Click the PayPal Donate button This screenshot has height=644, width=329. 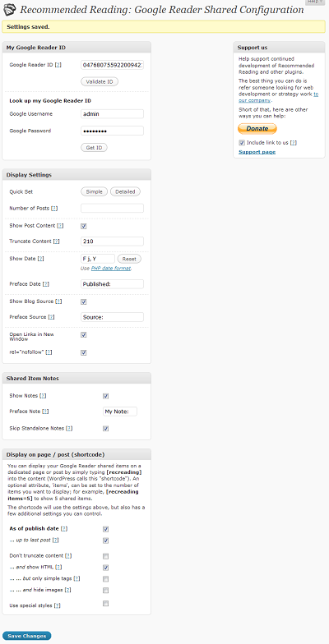tap(257, 128)
